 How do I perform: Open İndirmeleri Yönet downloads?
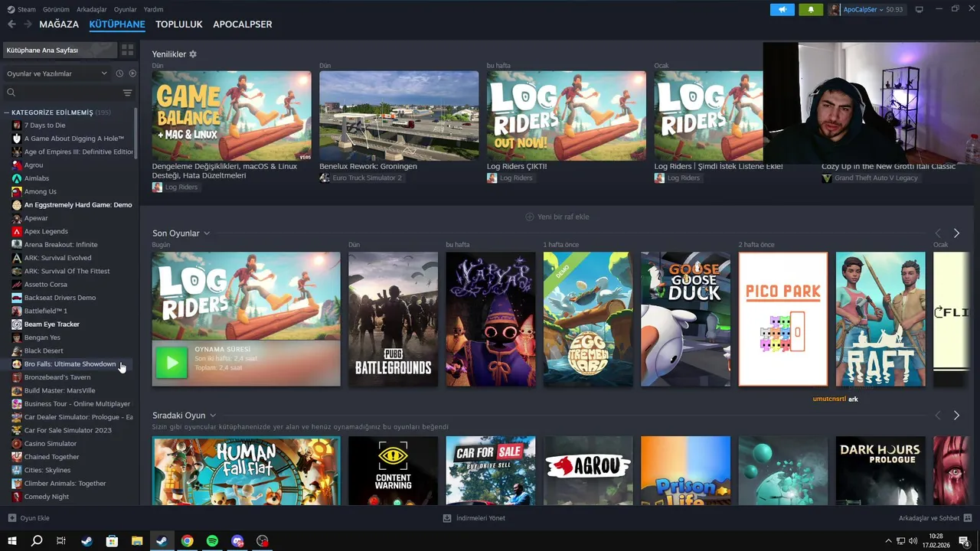(x=474, y=518)
